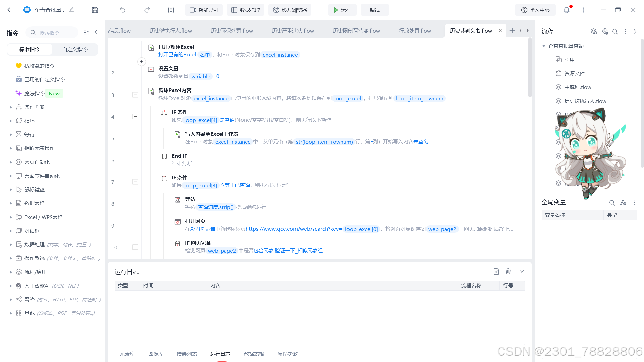Open the 错误列表 bottom tab

click(x=187, y=354)
